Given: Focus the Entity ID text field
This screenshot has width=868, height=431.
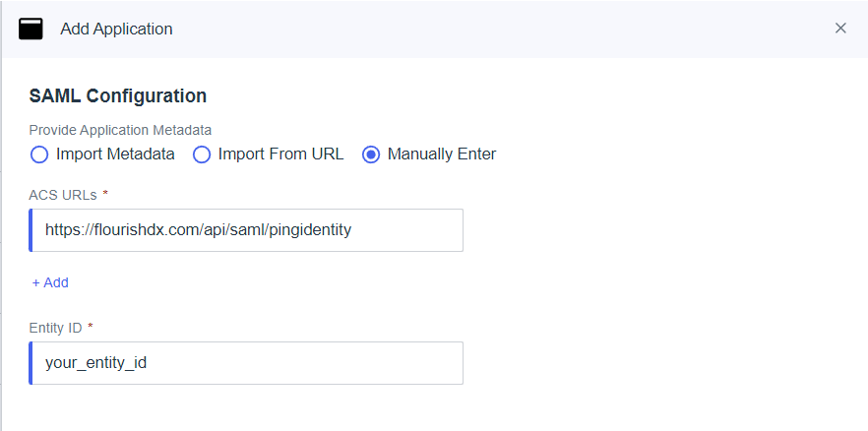Looking at the screenshot, I should tap(246, 363).
